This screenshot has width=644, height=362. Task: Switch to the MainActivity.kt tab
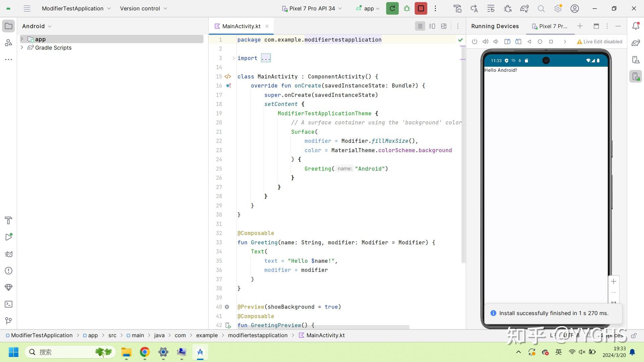(241, 26)
